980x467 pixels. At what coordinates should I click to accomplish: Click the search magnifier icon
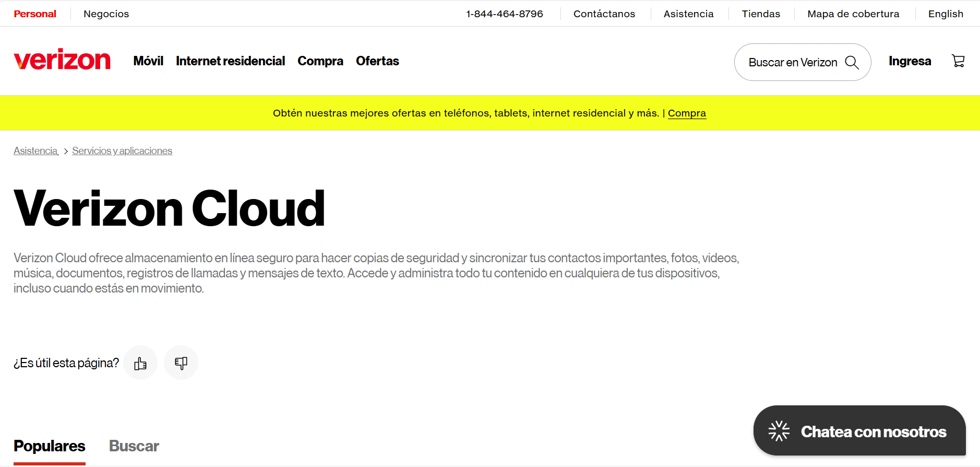click(852, 62)
